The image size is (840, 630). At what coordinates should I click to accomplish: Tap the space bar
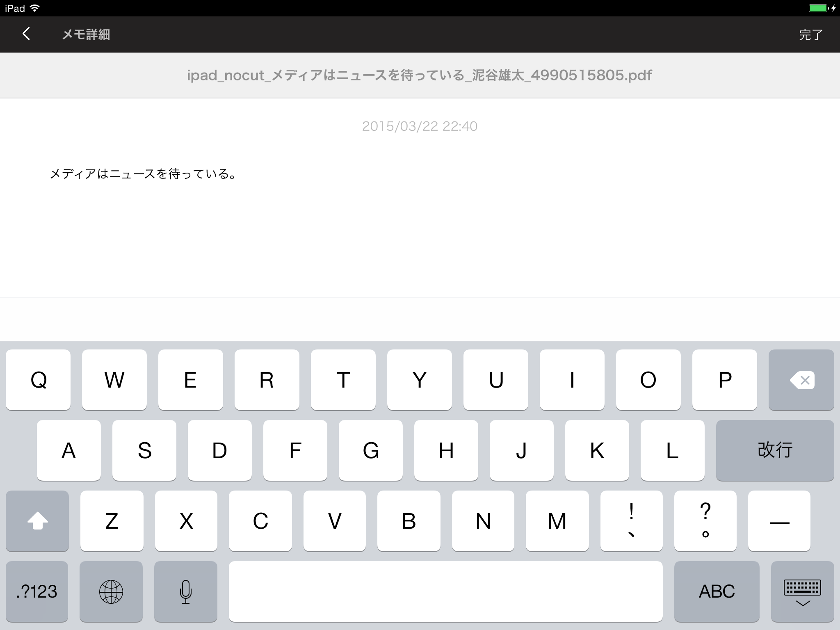(446, 591)
